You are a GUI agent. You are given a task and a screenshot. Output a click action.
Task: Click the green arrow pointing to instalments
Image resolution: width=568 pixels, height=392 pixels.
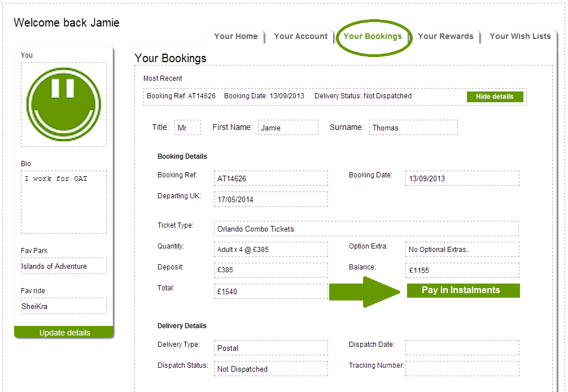click(x=364, y=291)
